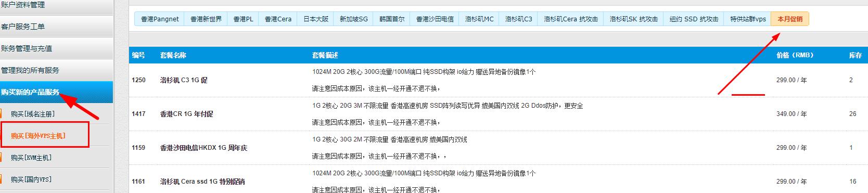Select the 香港PL tab
The width and height of the screenshot is (868, 193).
coord(243,19)
